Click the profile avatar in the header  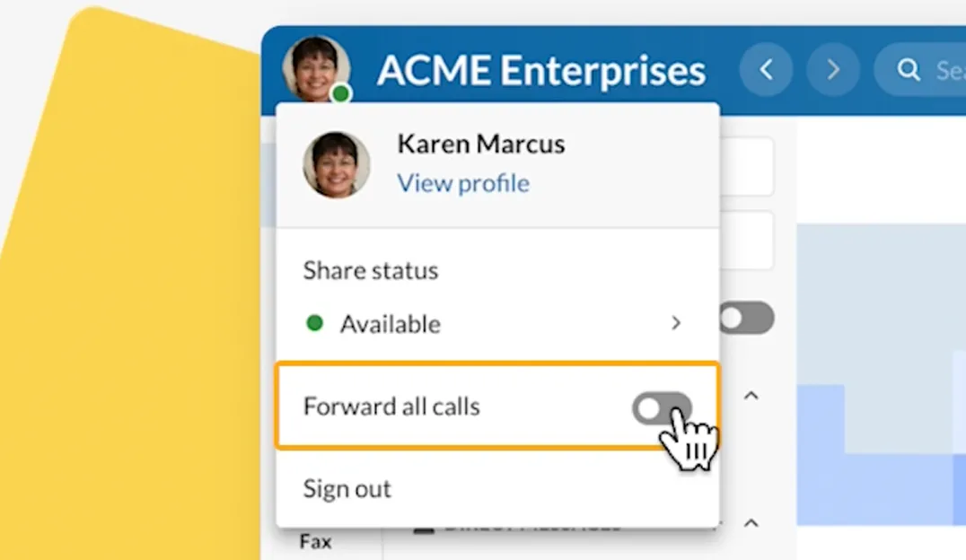coord(315,67)
